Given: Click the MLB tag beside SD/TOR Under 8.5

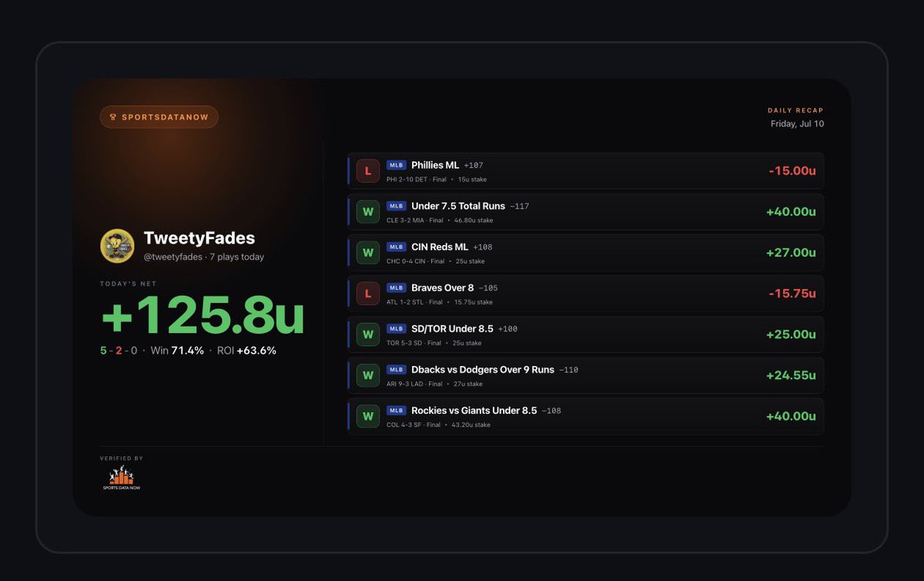Looking at the screenshot, I should 396,328.
